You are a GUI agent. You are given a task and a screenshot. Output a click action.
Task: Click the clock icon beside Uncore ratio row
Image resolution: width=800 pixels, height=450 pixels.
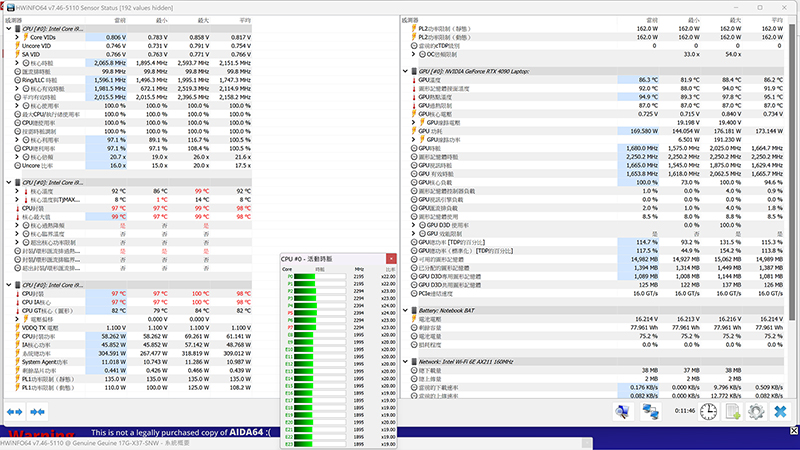[17, 165]
